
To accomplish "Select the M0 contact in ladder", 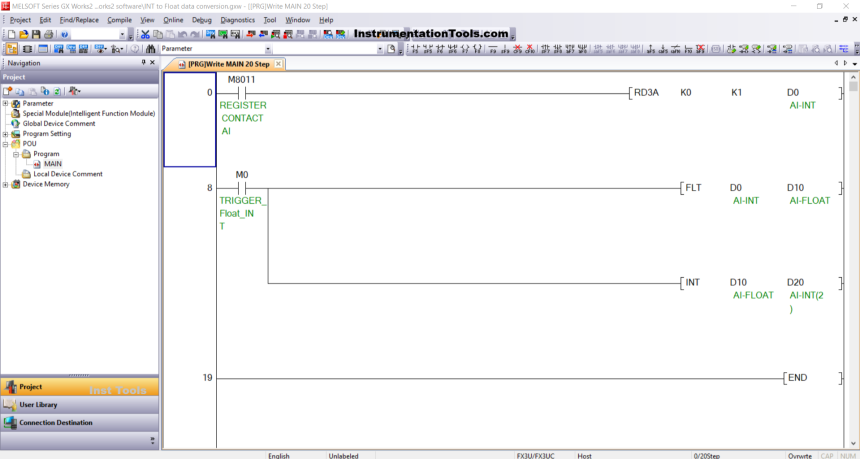I will (241, 187).
